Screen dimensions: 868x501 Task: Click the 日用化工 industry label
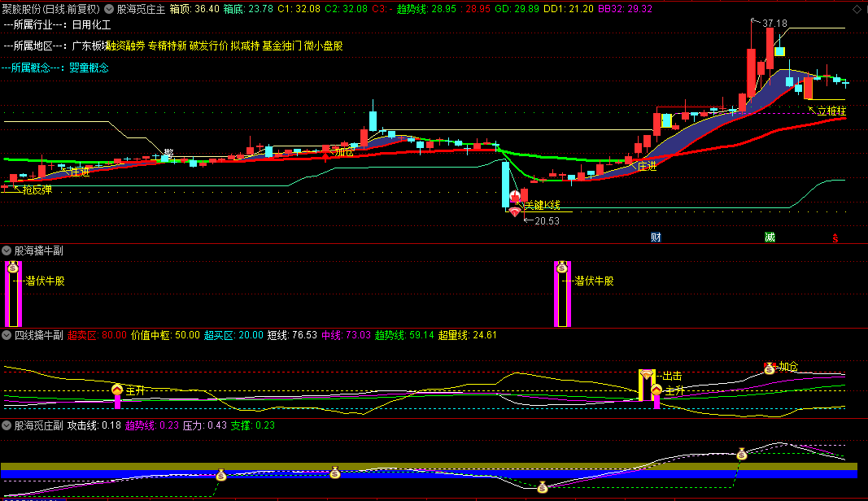tap(90, 25)
